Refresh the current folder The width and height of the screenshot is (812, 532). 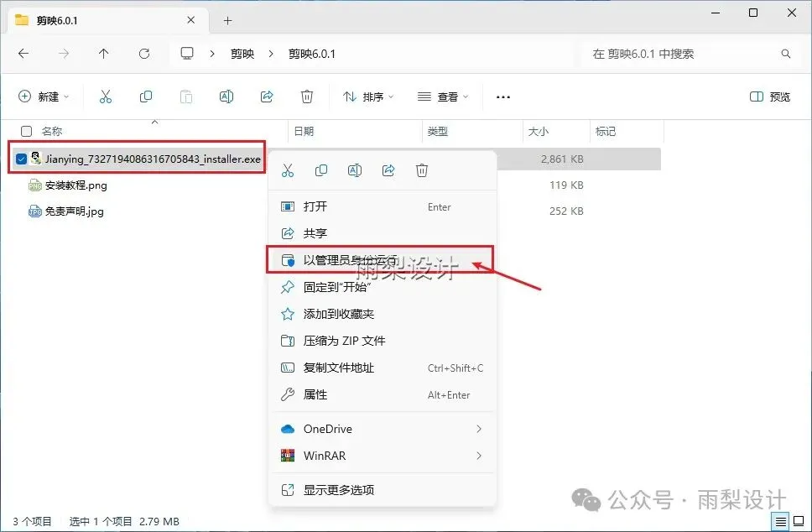[144, 54]
